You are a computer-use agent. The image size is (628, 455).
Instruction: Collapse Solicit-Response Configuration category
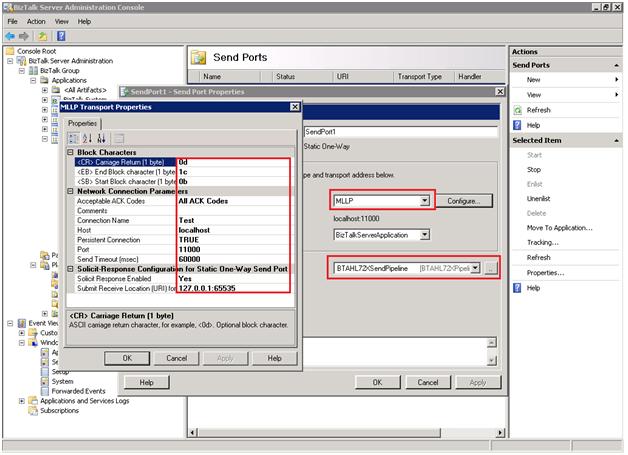pyautogui.click(x=70, y=269)
